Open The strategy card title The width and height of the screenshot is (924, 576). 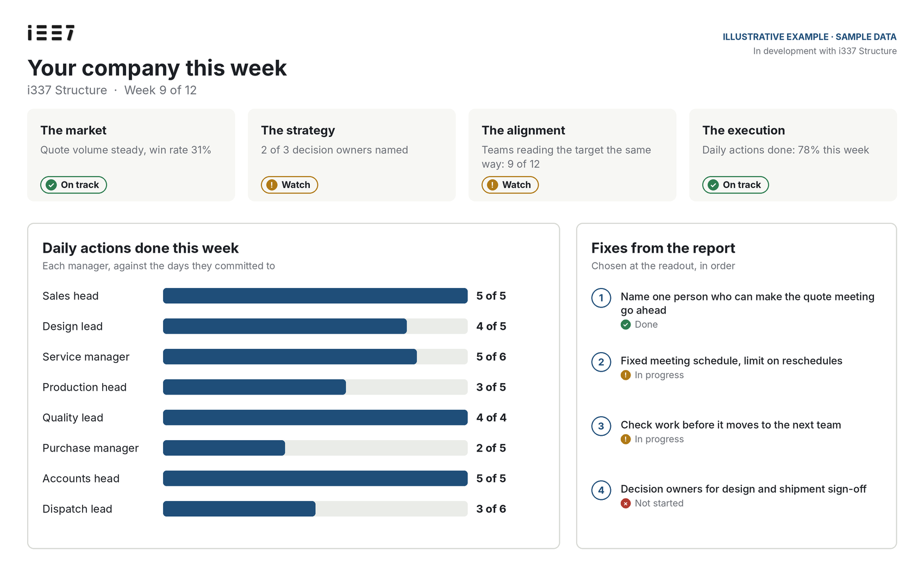pos(298,130)
